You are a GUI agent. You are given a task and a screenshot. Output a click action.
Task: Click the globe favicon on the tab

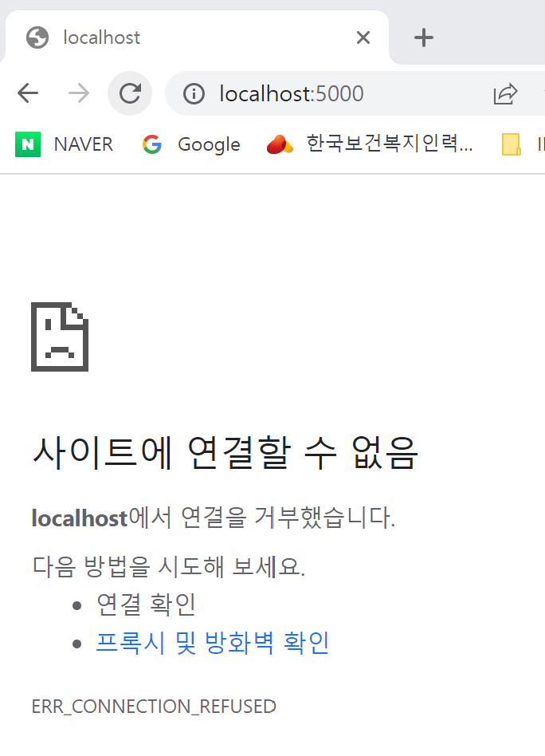(x=37, y=37)
